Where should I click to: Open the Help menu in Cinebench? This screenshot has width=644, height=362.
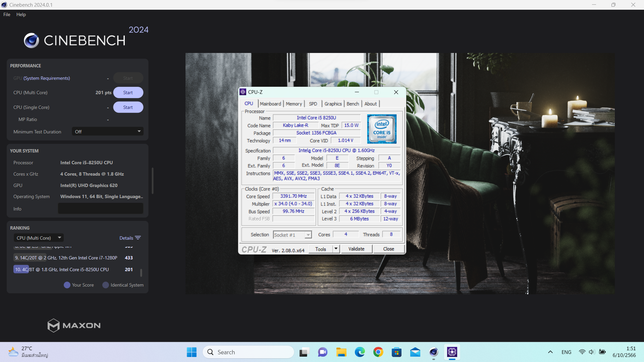[21, 14]
